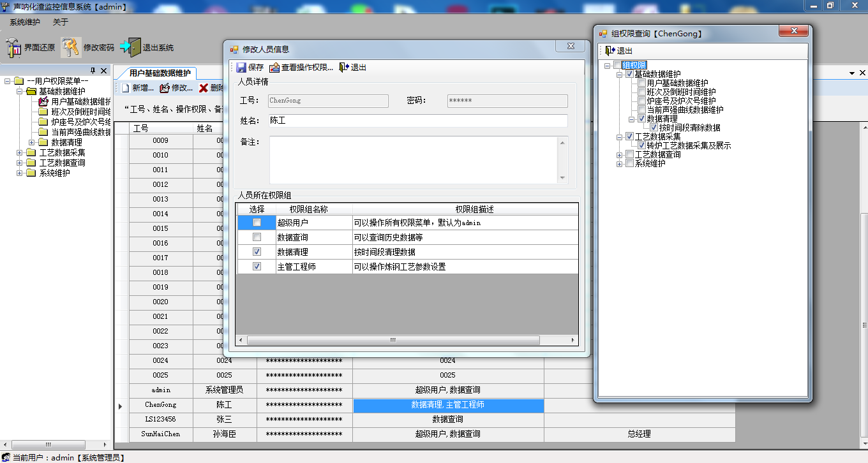Click the down arrow of the 备注 scrollbar
This screenshot has height=463, width=868.
point(562,178)
